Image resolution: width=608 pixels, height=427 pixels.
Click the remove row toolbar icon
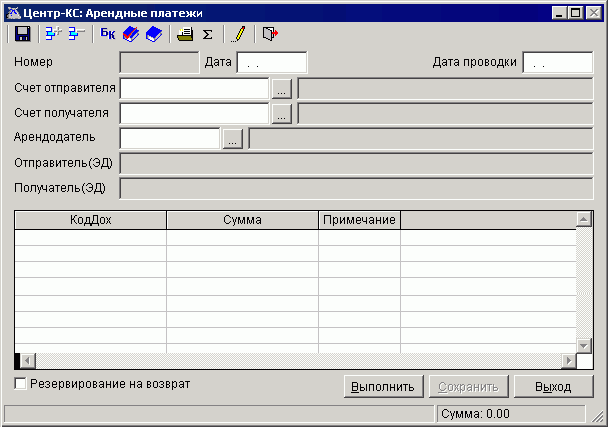[76, 34]
